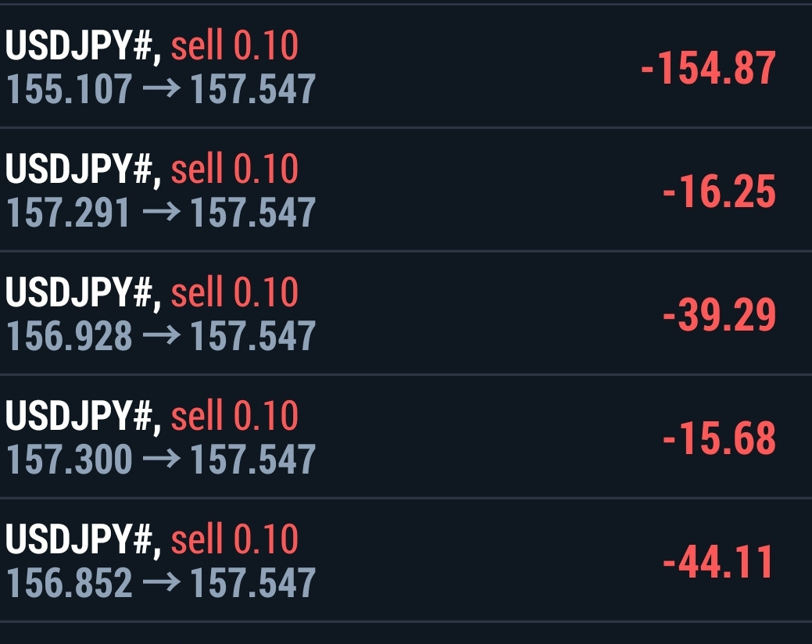Click the 156.852 open price
Viewport: 812px width, 644px height.
coord(70,583)
